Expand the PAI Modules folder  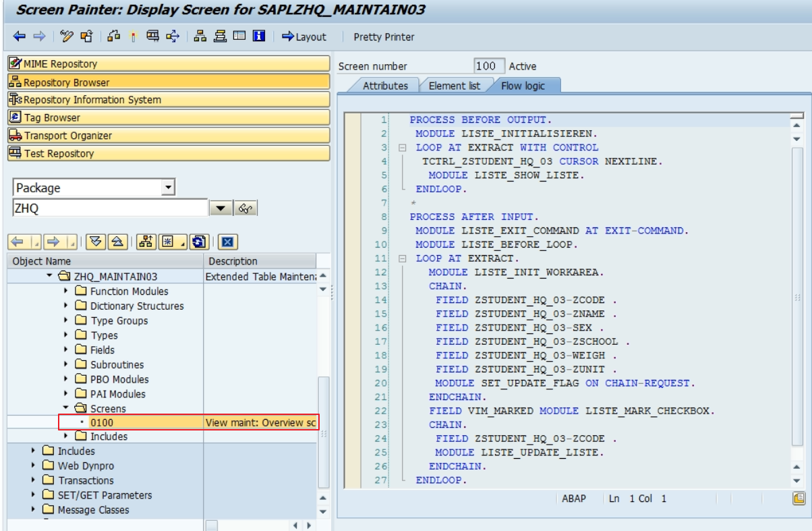point(66,393)
